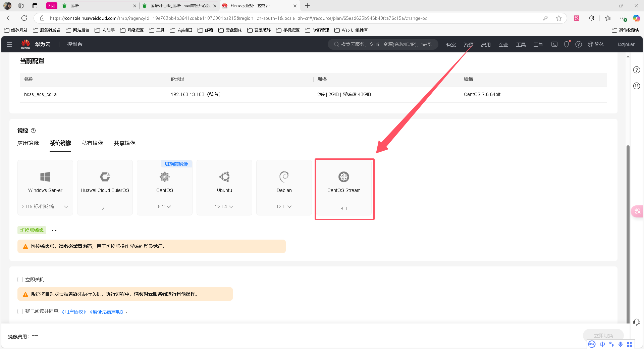The height and width of the screenshot is (349, 644).
Task: Check the 我已阅读并同意 agreement checkbox
Action: point(20,311)
